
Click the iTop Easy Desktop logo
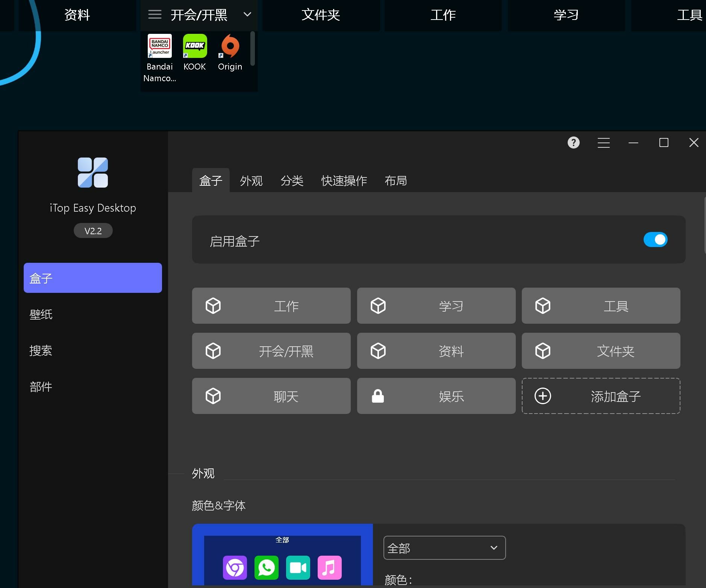tap(93, 173)
